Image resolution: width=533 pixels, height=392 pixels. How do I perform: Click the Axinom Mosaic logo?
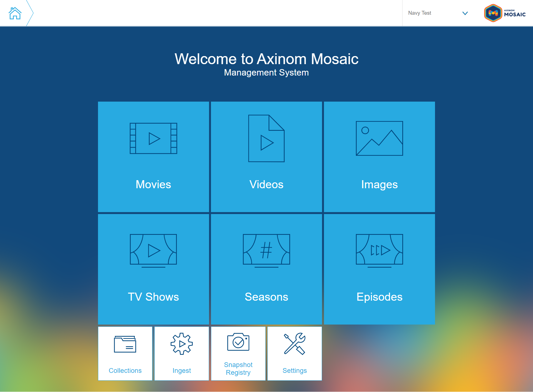[505, 13]
